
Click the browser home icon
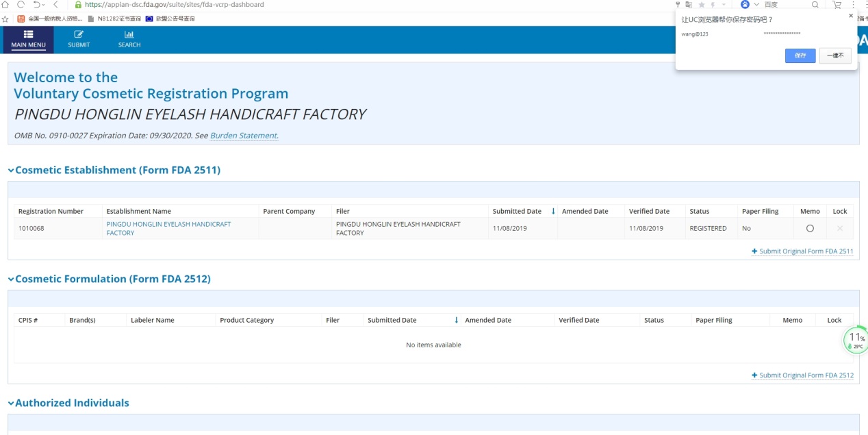click(x=6, y=5)
